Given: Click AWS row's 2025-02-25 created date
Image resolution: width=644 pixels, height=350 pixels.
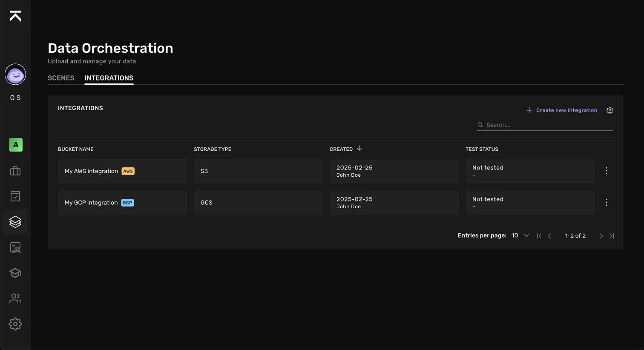Looking at the screenshot, I should tap(354, 168).
